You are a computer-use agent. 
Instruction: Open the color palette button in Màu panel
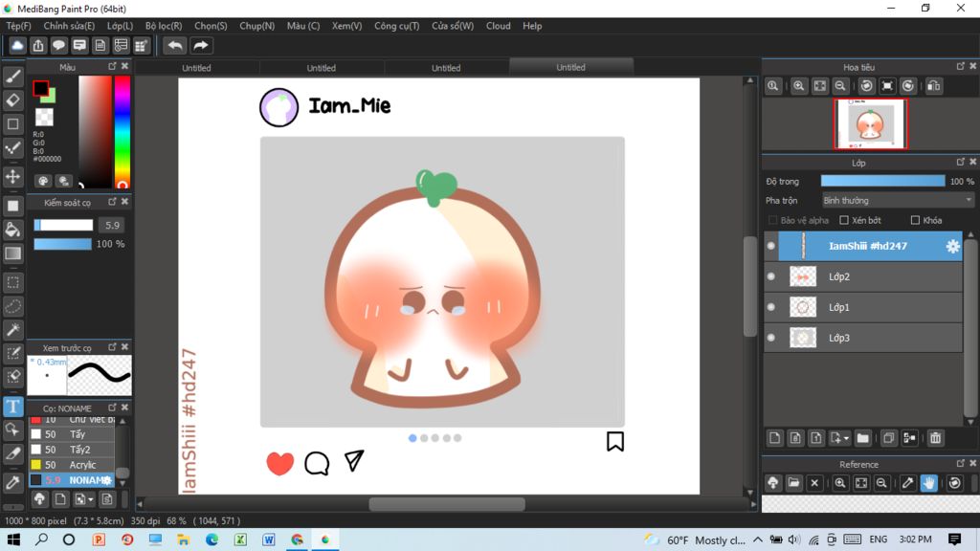(x=43, y=181)
